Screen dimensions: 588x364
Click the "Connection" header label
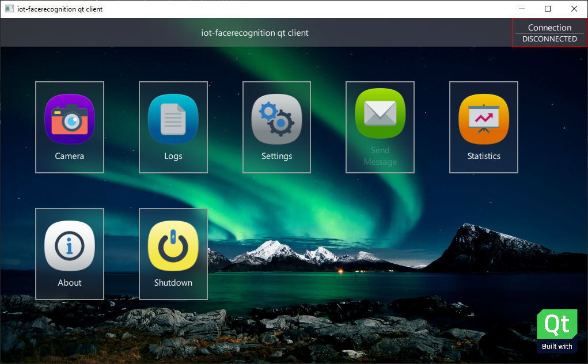tap(549, 27)
